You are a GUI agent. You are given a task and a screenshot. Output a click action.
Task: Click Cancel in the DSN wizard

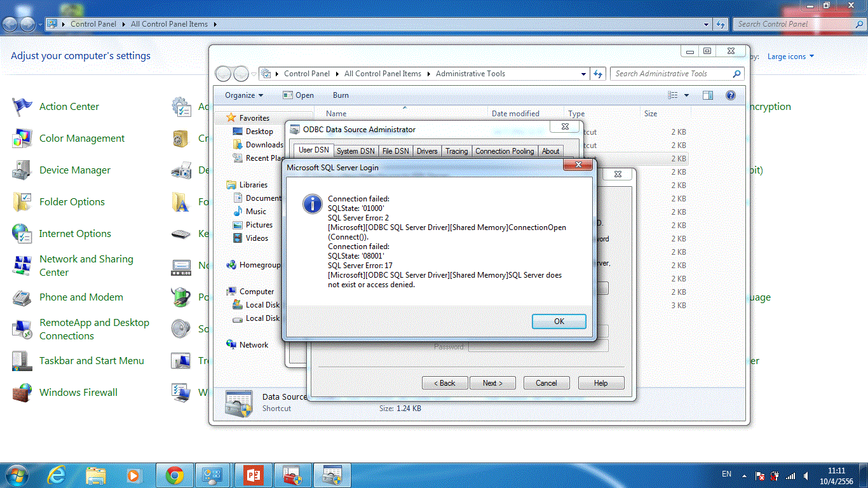coord(546,383)
